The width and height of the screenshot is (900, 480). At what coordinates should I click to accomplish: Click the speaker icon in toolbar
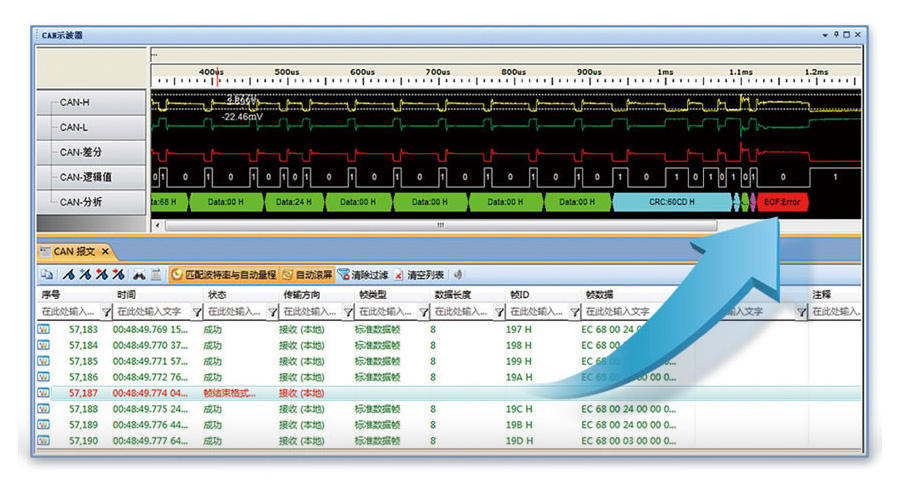[x=458, y=274]
